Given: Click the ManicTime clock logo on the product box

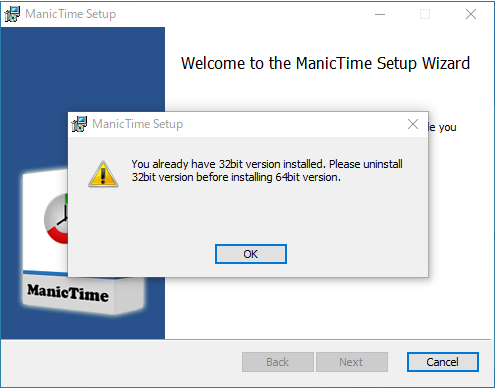Looking at the screenshot, I should [56, 219].
